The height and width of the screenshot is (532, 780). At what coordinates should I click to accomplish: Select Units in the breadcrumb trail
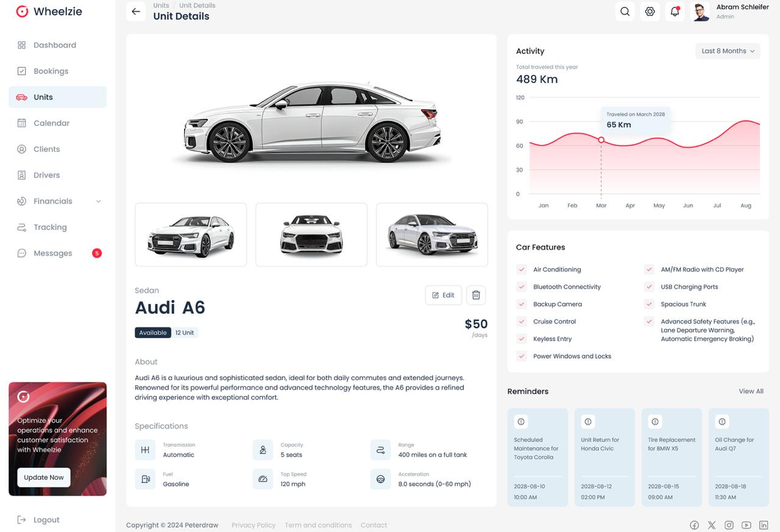point(161,5)
